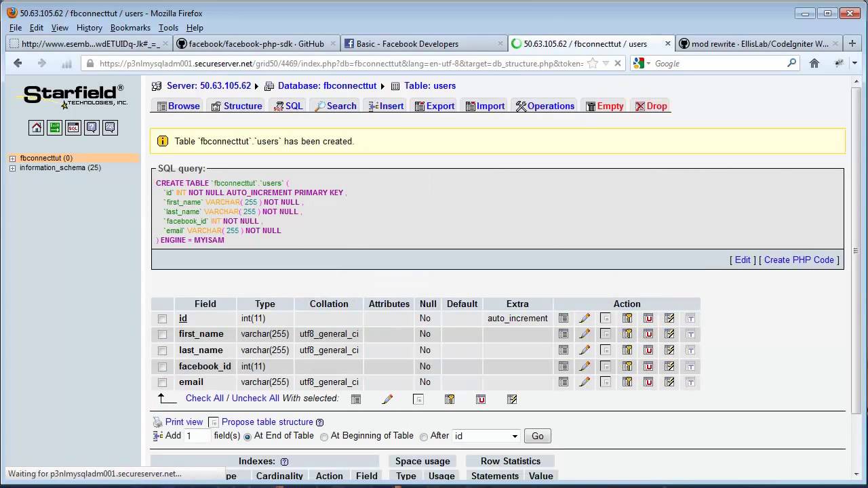Click the pencil icon for the id field
The image size is (868, 488).
point(585,318)
